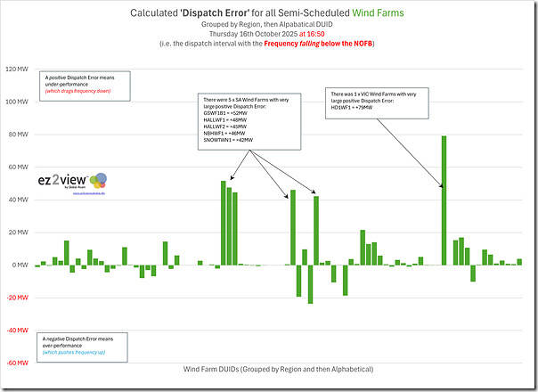
Task: Click the -60 MW axis label
Action: click(18, 363)
